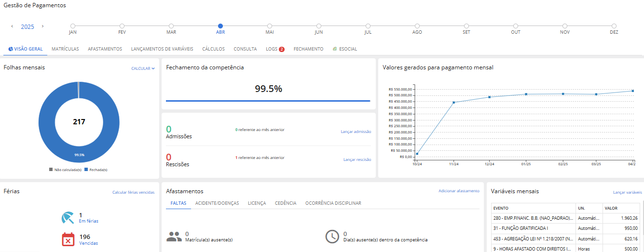The height and width of the screenshot is (252, 644).
Task: Go to previous year using left arrow
Action: tap(12, 26)
